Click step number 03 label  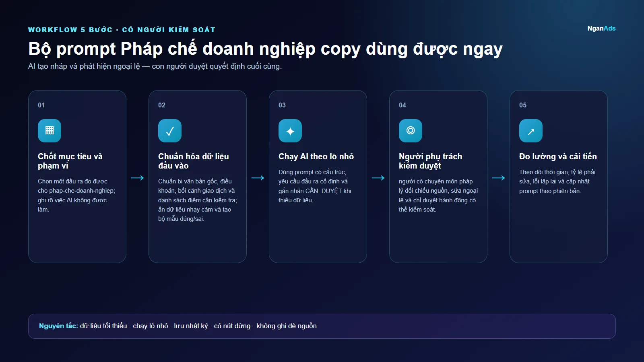[282, 105]
